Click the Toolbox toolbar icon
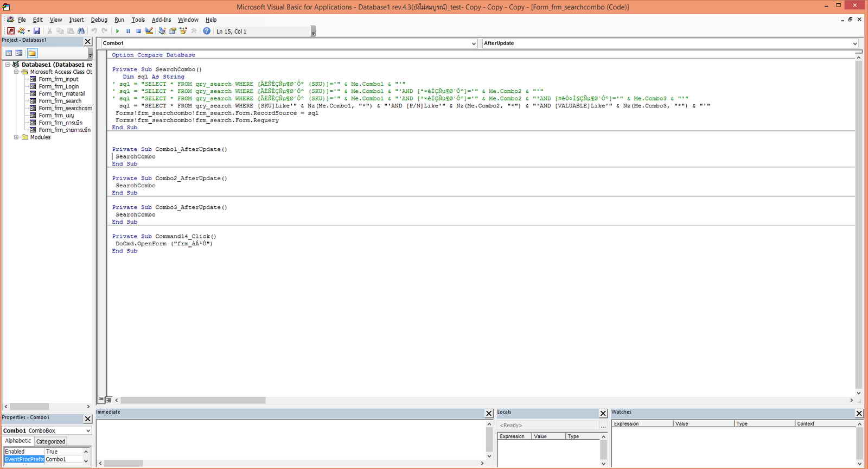The height and width of the screenshot is (469, 868). 194,31
